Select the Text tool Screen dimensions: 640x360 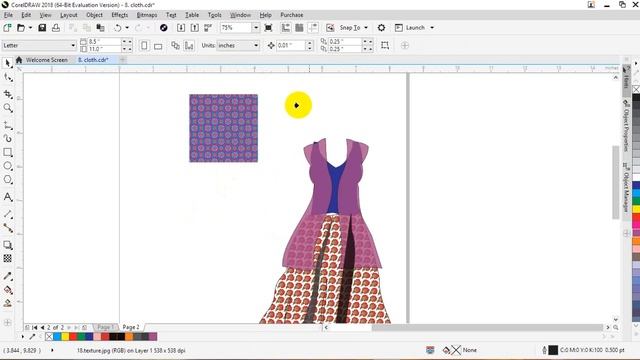tap(7, 197)
